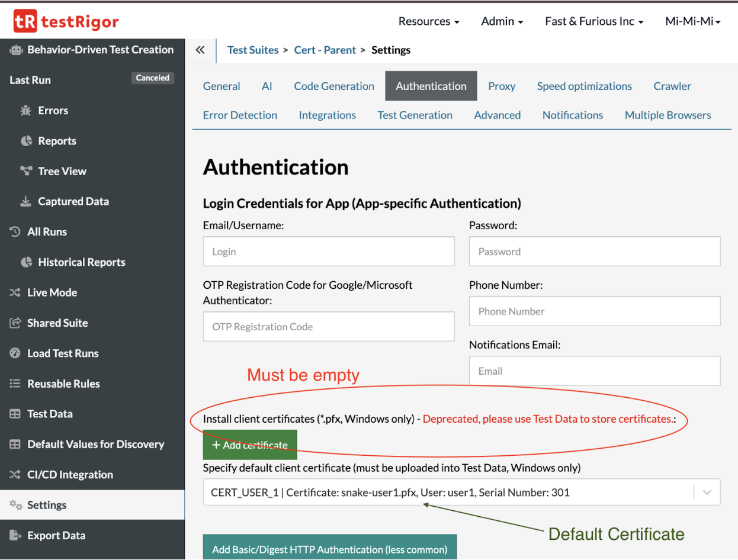The width and height of the screenshot is (738, 560).
Task: Open Export Data via export icon
Action: coord(15,536)
